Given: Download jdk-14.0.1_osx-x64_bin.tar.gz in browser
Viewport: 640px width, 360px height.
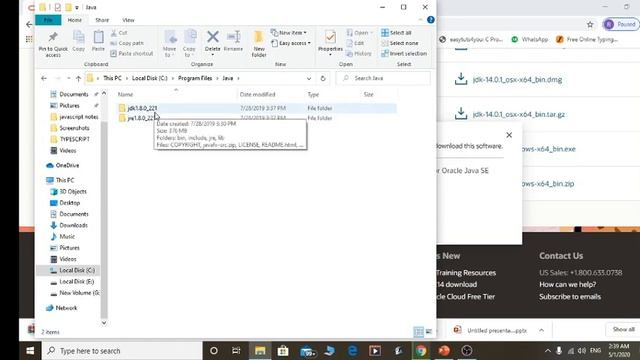Looking at the screenshot, I should (519, 114).
